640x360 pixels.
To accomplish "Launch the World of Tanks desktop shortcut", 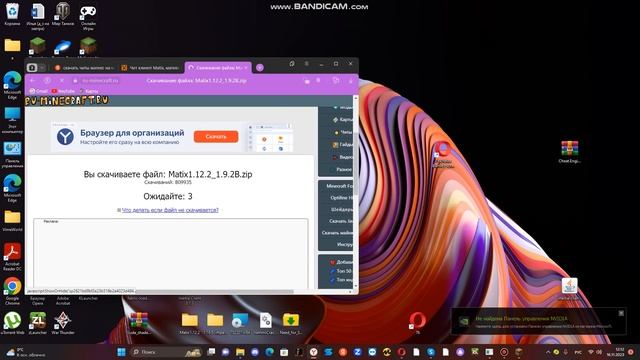I will pyautogui.click(x=62, y=14).
